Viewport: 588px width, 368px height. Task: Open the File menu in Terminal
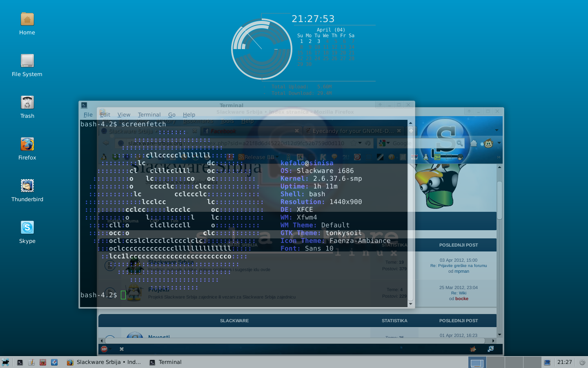(88, 115)
